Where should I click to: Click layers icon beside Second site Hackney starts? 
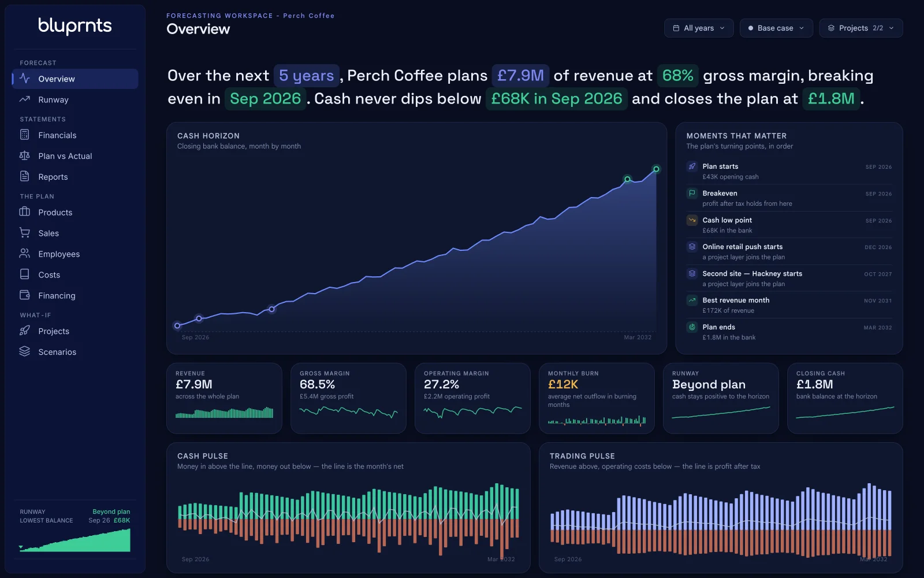tap(692, 273)
